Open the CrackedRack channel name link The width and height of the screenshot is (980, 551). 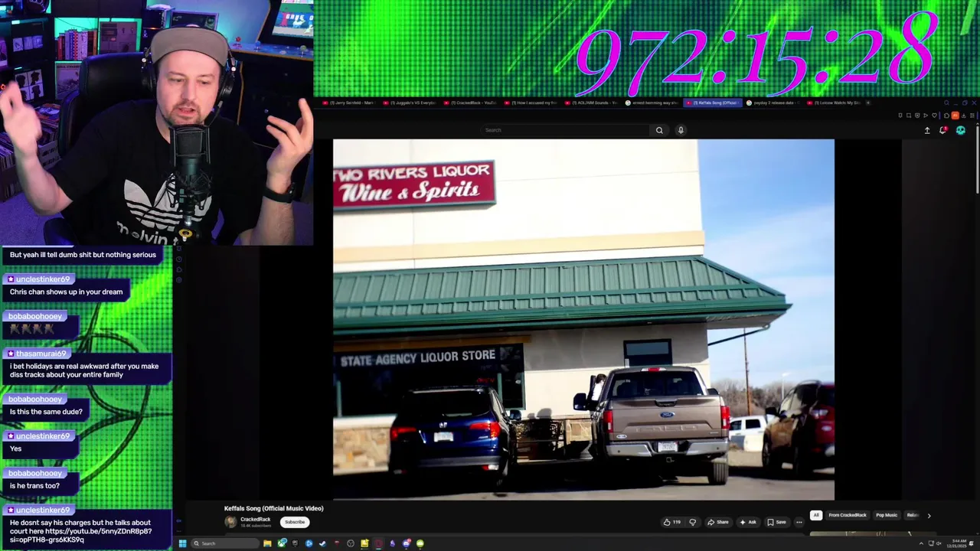tap(255, 520)
